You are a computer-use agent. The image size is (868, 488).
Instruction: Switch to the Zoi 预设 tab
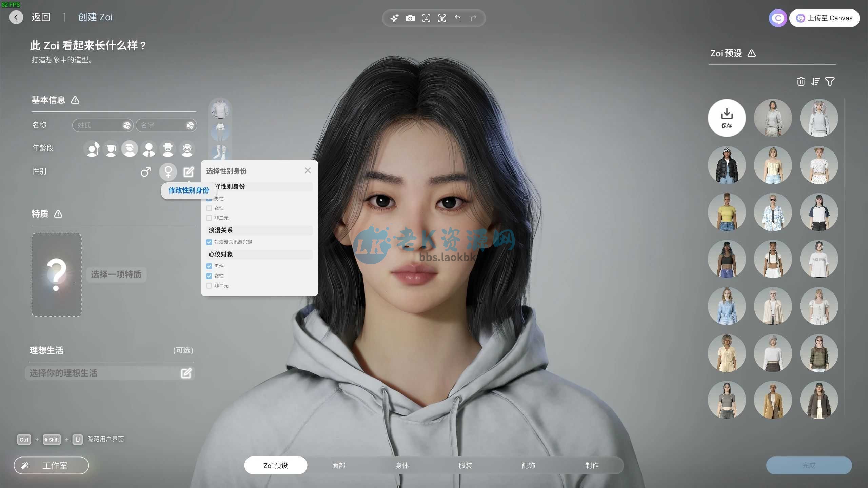pos(276,465)
